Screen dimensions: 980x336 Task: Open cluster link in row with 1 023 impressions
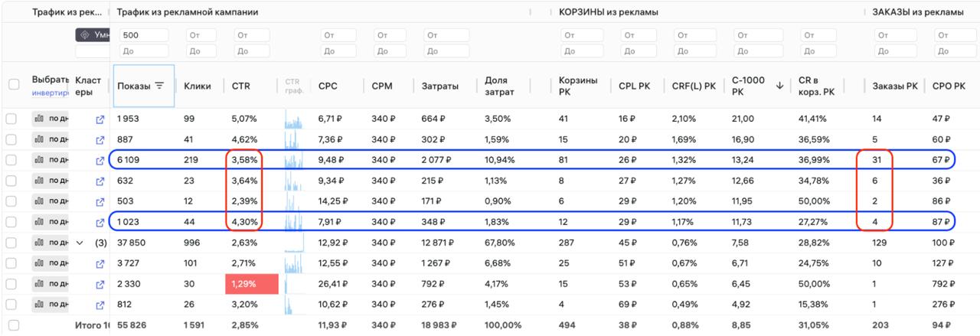[x=100, y=222]
